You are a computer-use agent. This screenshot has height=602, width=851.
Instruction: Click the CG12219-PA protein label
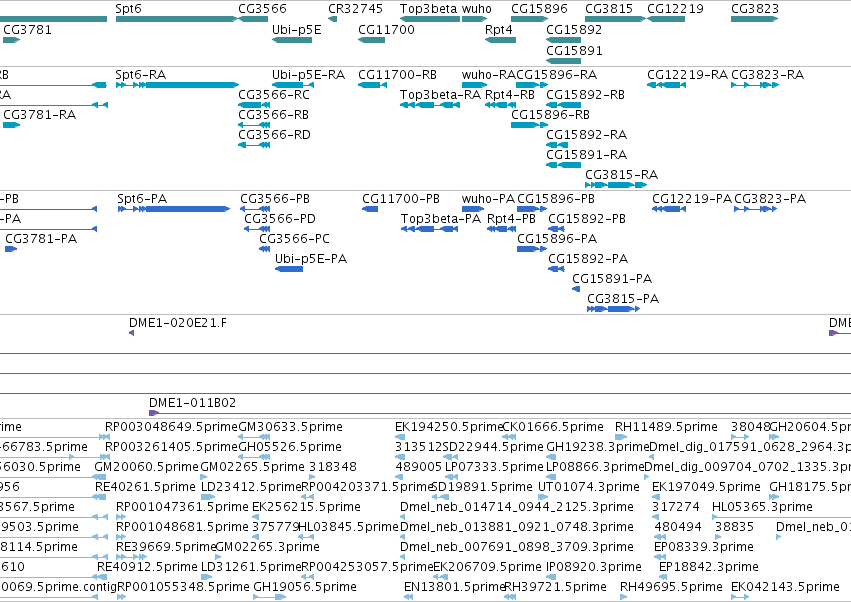pyautogui.click(x=692, y=199)
